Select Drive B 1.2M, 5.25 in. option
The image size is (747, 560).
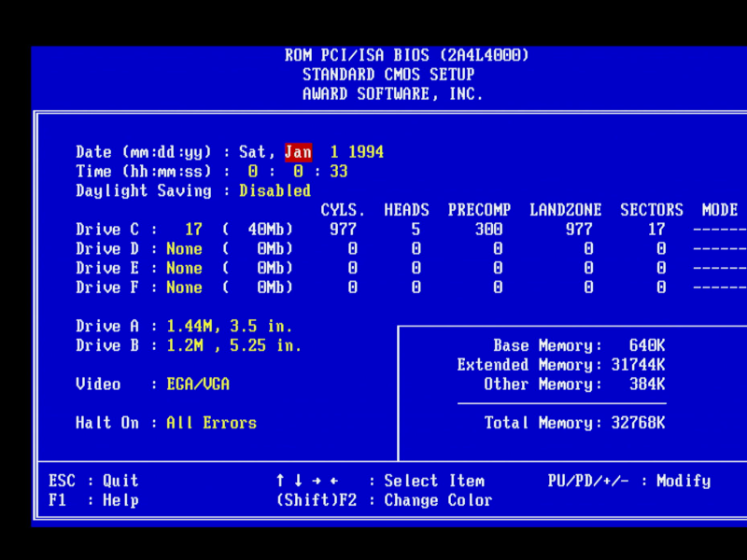pyautogui.click(x=233, y=346)
